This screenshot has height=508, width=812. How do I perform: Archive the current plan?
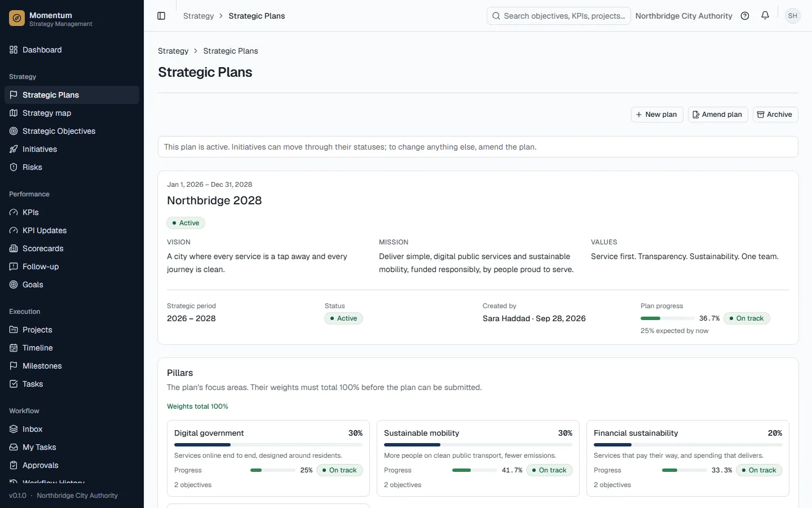tap(775, 115)
